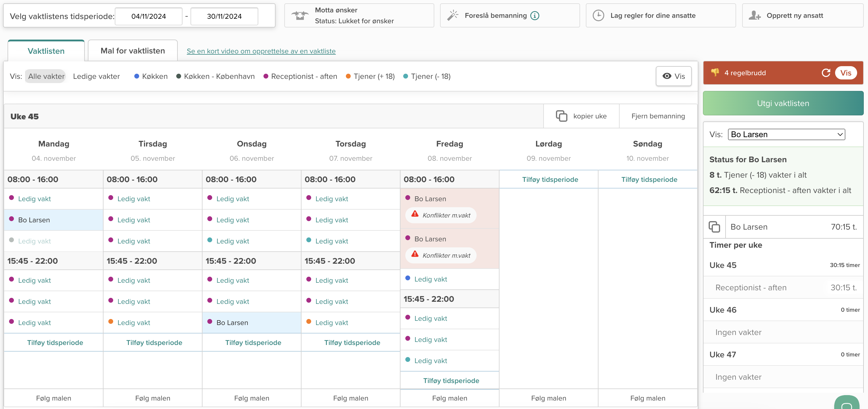Click the Motta ønsker inbox icon
Screen dimensions: 868x409
[300, 15]
